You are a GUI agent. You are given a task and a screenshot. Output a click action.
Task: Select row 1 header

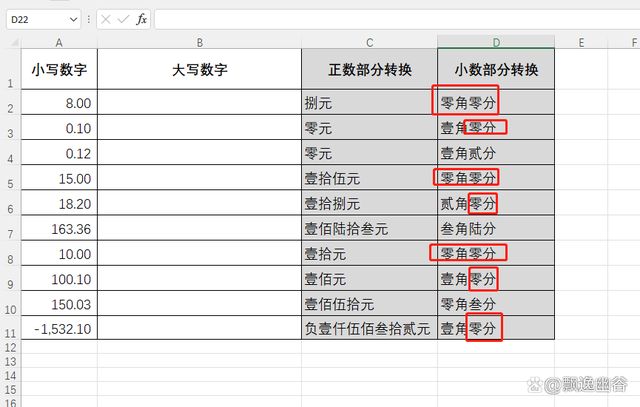click(x=10, y=69)
